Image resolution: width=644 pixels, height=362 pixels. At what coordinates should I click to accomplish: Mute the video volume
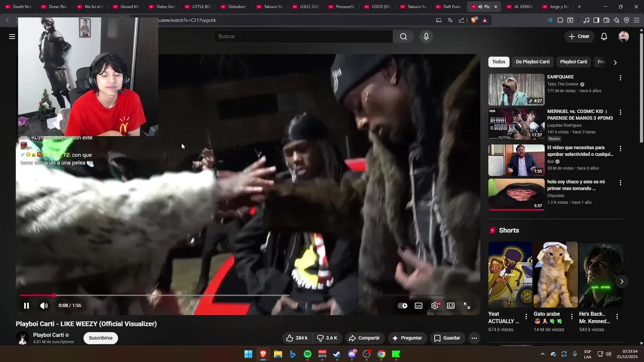(44, 305)
